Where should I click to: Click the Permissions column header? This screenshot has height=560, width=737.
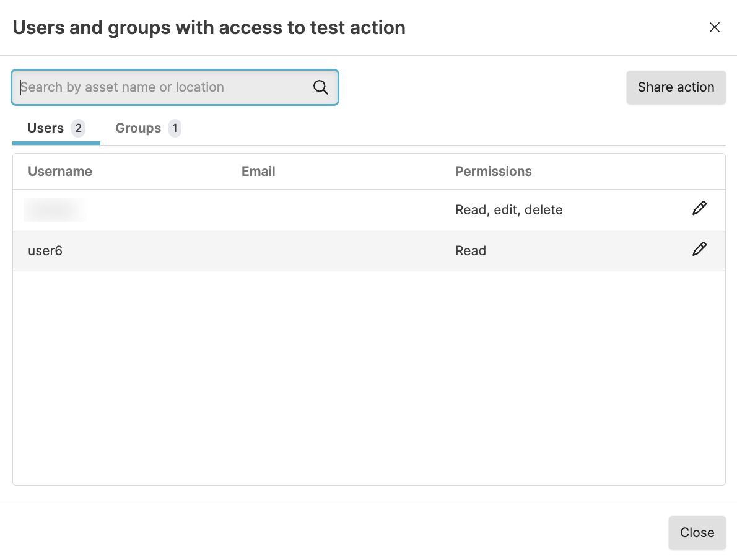[x=493, y=172]
